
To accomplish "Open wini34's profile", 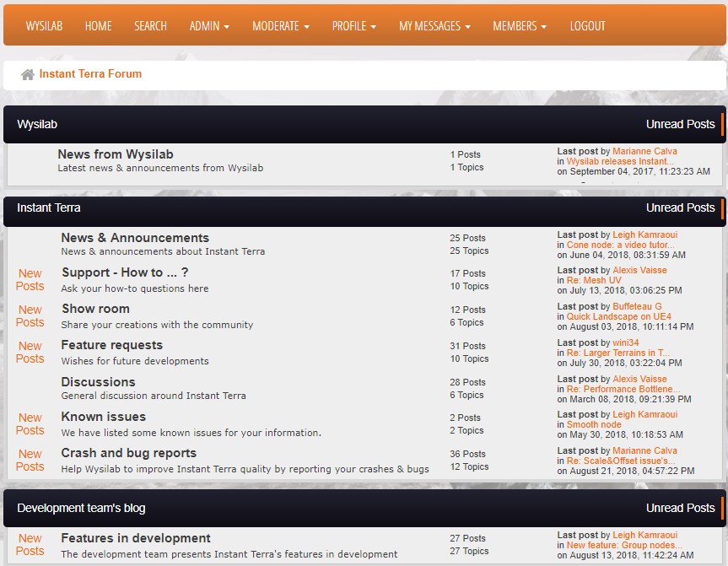I will coord(625,342).
